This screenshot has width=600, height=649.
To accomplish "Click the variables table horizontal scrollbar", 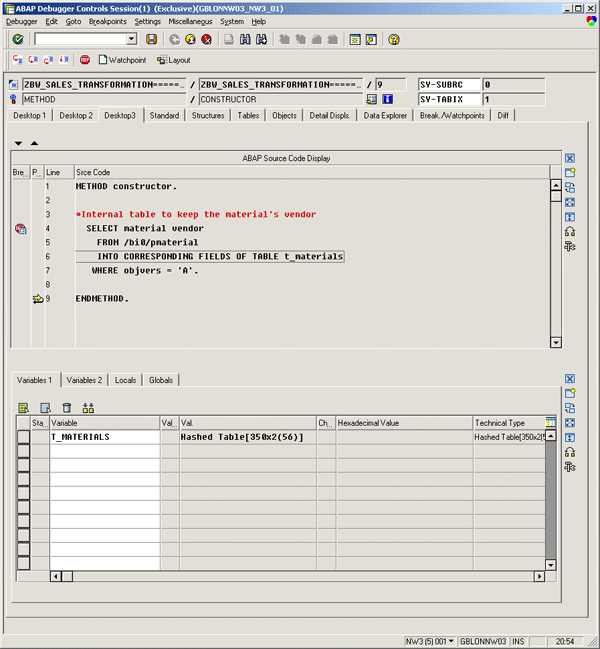I will [300, 576].
